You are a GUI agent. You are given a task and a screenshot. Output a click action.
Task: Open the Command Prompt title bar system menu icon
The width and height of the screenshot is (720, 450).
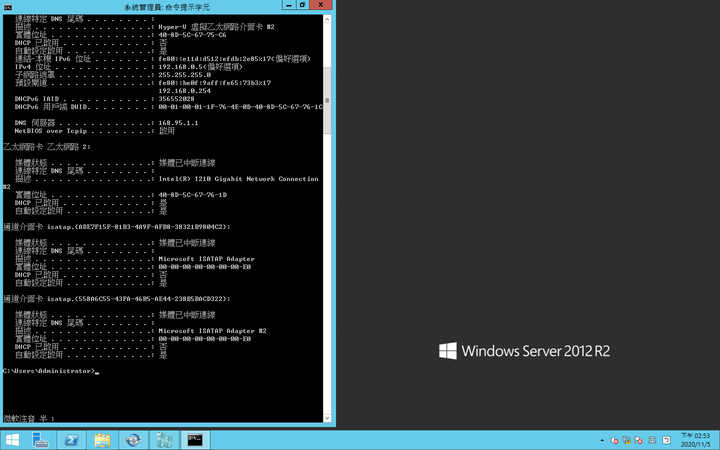(7, 7)
